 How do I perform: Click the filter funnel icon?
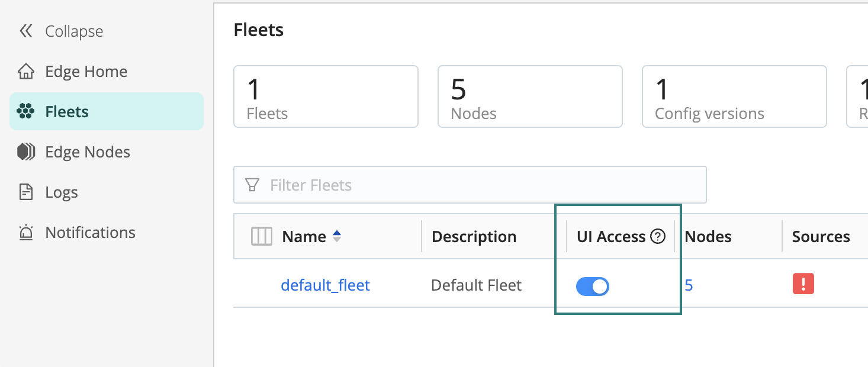pos(253,185)
